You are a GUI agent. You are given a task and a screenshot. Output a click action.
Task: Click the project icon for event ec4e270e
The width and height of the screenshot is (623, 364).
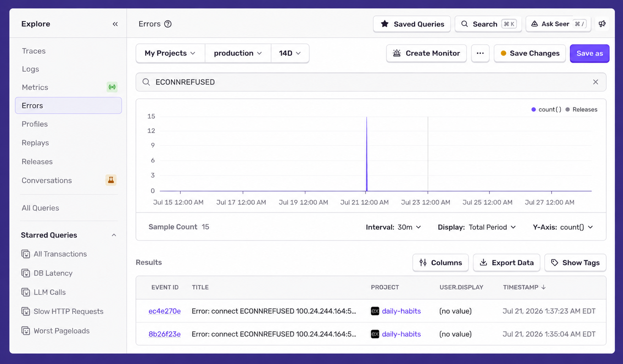(375, 311)
